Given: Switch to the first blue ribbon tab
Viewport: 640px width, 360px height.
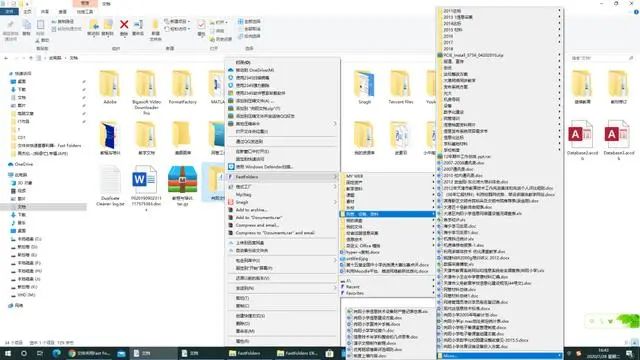Looking at the screenshot, I should coord(9,11).
